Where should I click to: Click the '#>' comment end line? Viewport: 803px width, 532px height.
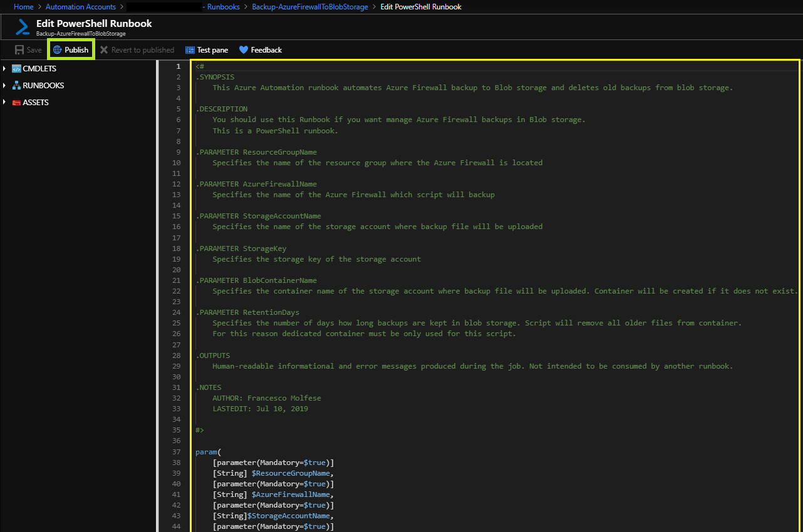click(200, 430)
